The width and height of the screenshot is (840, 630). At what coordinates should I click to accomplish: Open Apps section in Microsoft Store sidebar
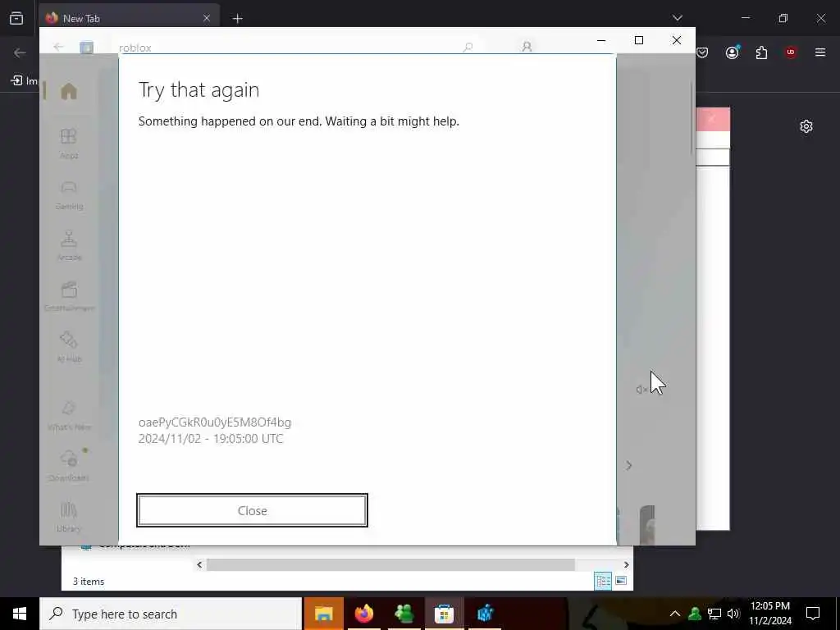[x=69, y=144]
